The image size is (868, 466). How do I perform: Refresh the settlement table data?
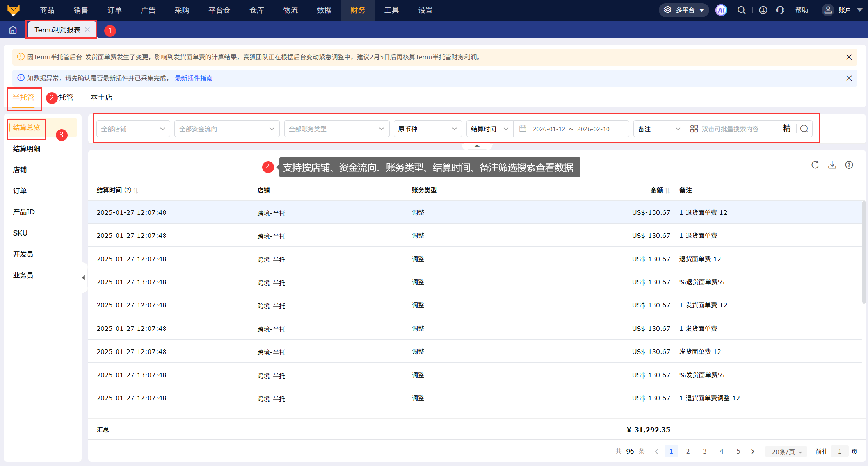coord(815,165)
